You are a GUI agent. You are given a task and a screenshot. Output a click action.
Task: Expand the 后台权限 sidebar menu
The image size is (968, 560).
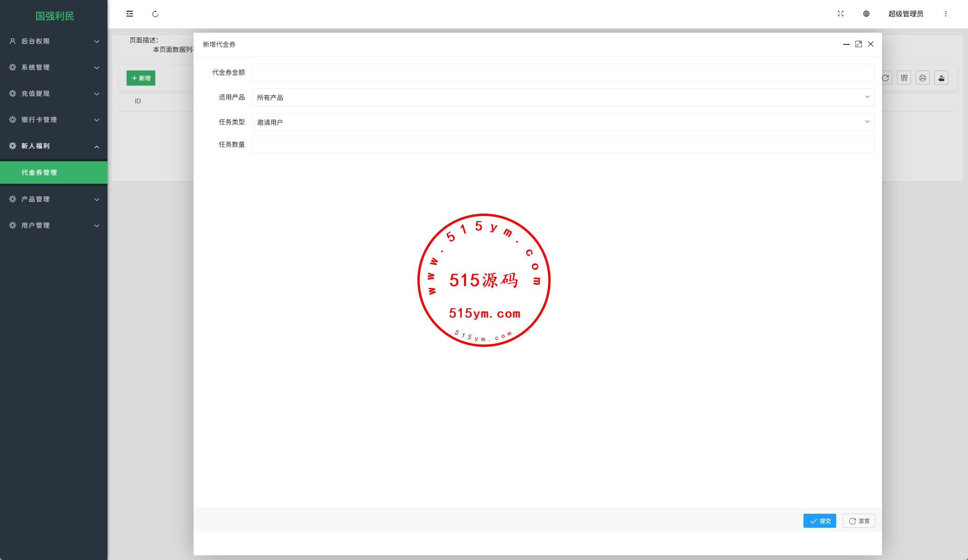click(54, 41)
